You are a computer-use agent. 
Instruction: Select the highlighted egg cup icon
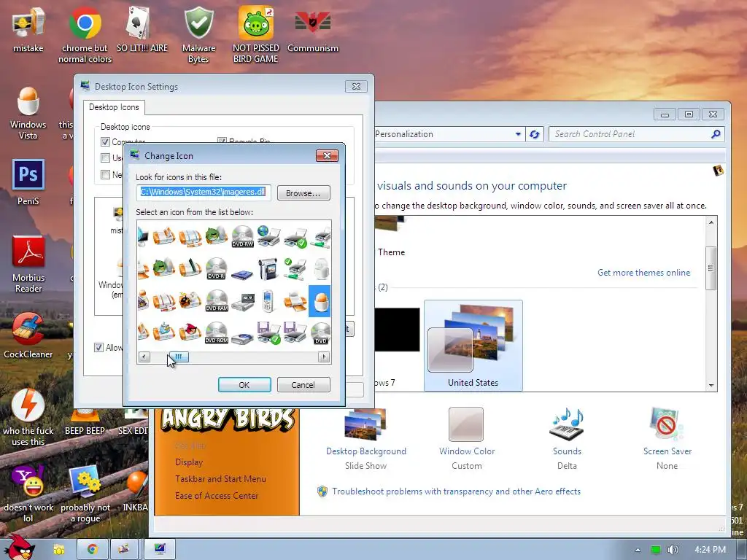click(x=320, y=301)
